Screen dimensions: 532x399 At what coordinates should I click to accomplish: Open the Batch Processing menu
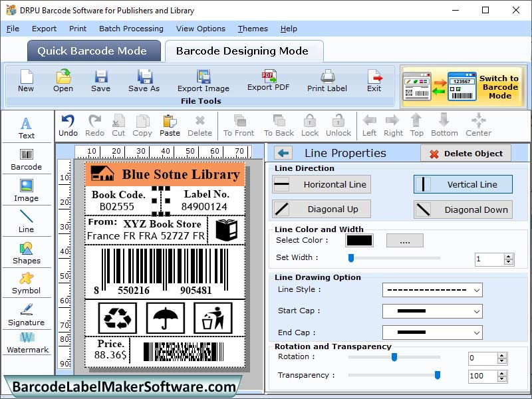[132, 29]
